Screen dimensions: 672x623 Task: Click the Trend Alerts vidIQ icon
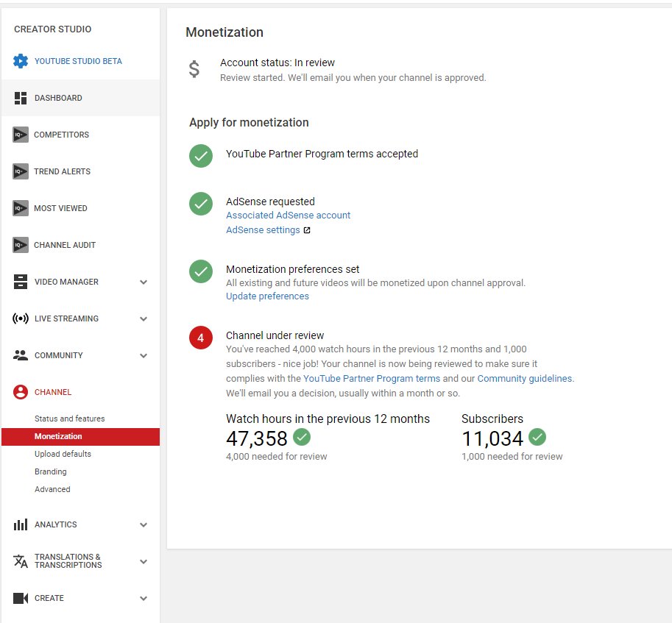point(21,171)
